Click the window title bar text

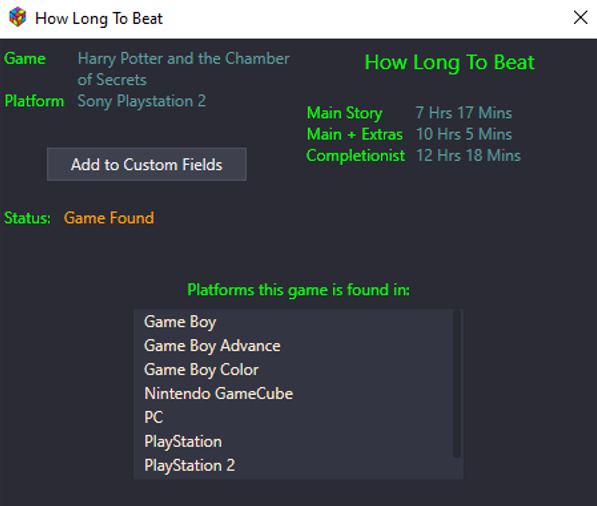(99, 18)
